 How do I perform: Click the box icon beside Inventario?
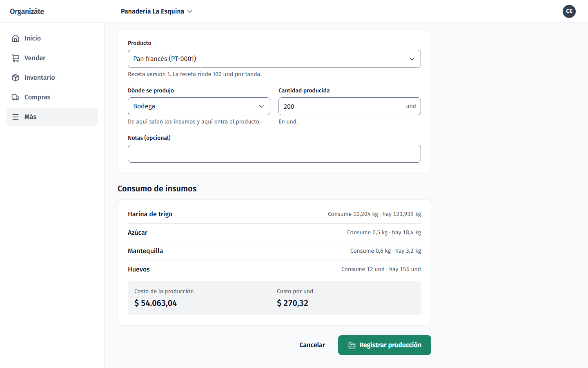coord(16,78)
